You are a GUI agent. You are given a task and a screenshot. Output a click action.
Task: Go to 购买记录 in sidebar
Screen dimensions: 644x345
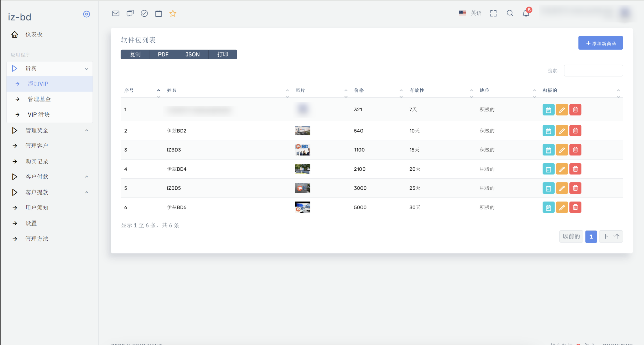(x=37, y=161)
